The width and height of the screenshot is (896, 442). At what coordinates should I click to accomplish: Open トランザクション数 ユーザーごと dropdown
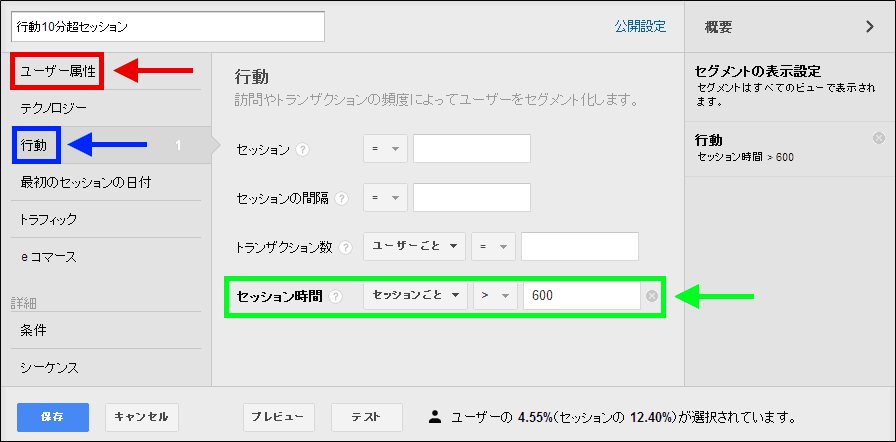click(x=415, y=246)
